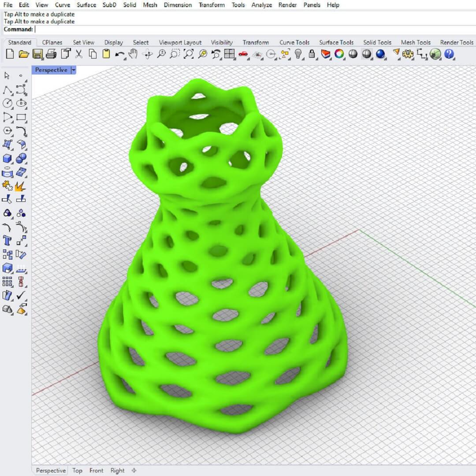Viewport: 476px width, 476px height.
Task: Select the pointer arrow tool in sidebar
Action: [7, 75]
